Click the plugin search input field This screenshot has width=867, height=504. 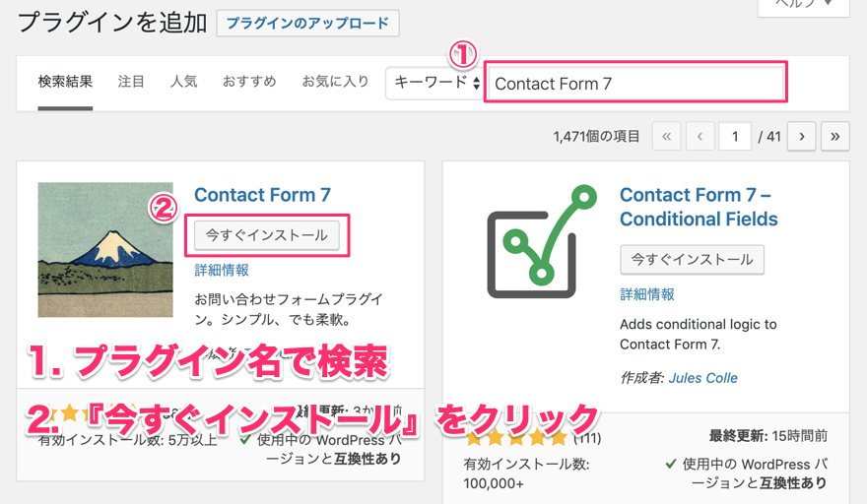(637, 84)
